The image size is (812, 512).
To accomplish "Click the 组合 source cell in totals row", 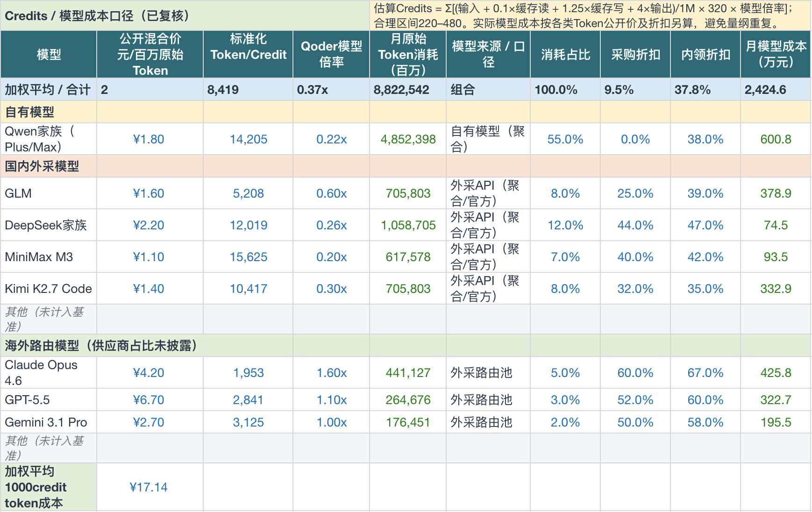I will (488, 89).
